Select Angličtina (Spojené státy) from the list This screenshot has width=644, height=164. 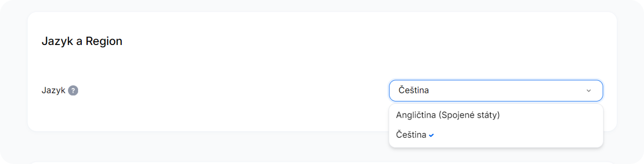496,115
